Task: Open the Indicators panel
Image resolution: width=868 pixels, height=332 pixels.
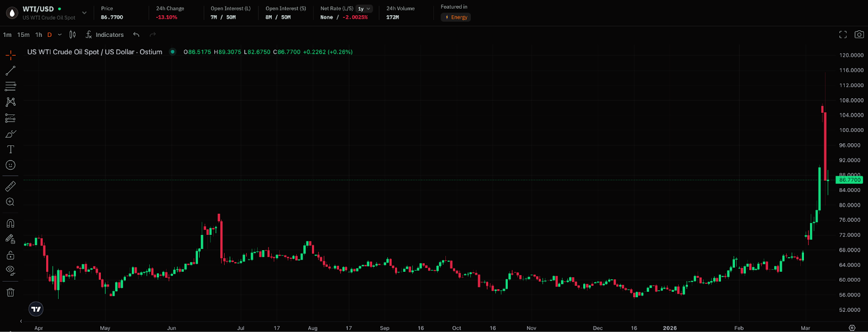Action: (105, 35)
